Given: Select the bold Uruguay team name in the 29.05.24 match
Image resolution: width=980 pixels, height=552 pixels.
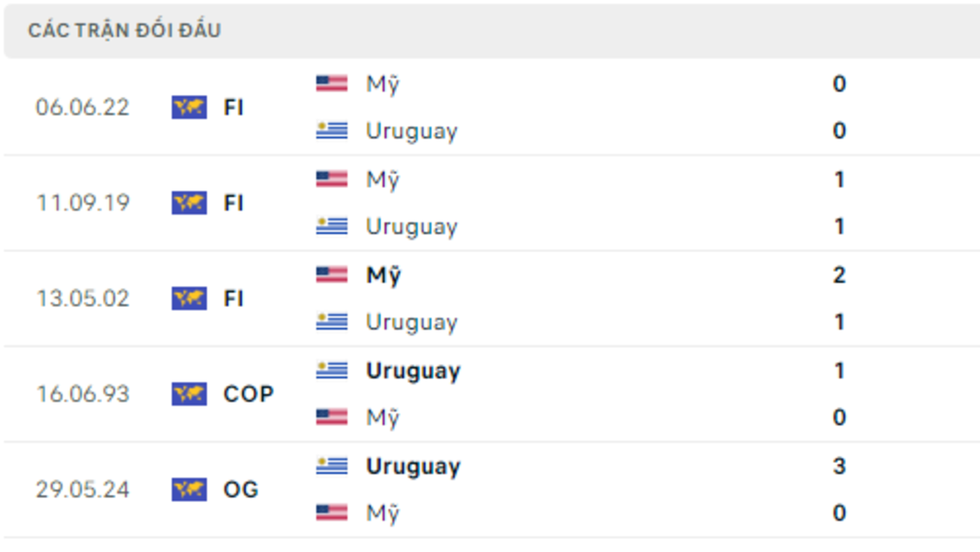Looking at the screenshot, I should (413, 466).
